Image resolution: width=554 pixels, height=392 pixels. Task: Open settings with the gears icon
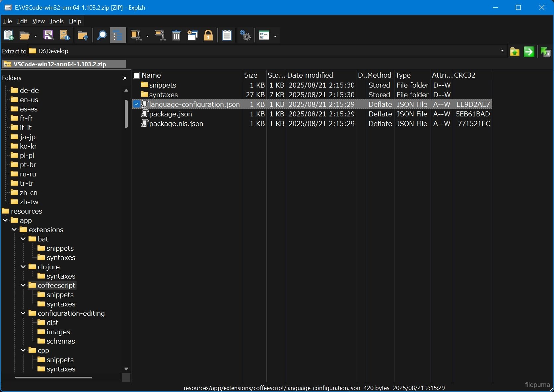coord(245,35)
